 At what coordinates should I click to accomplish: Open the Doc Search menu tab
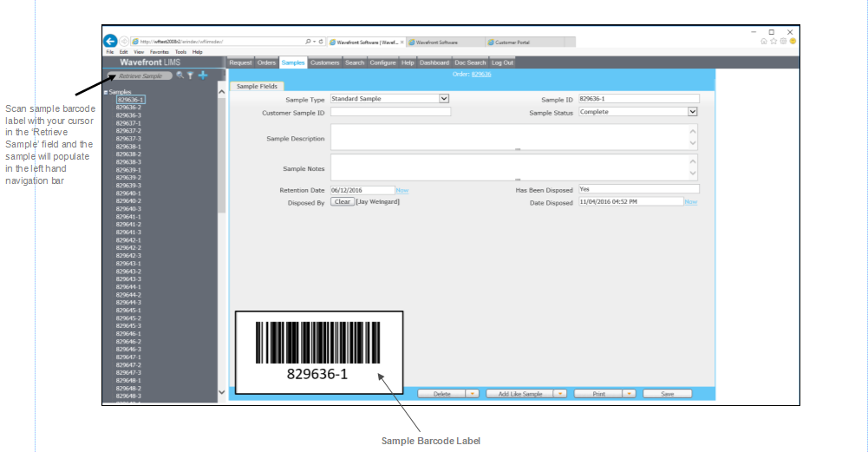(x=471, y=62)
